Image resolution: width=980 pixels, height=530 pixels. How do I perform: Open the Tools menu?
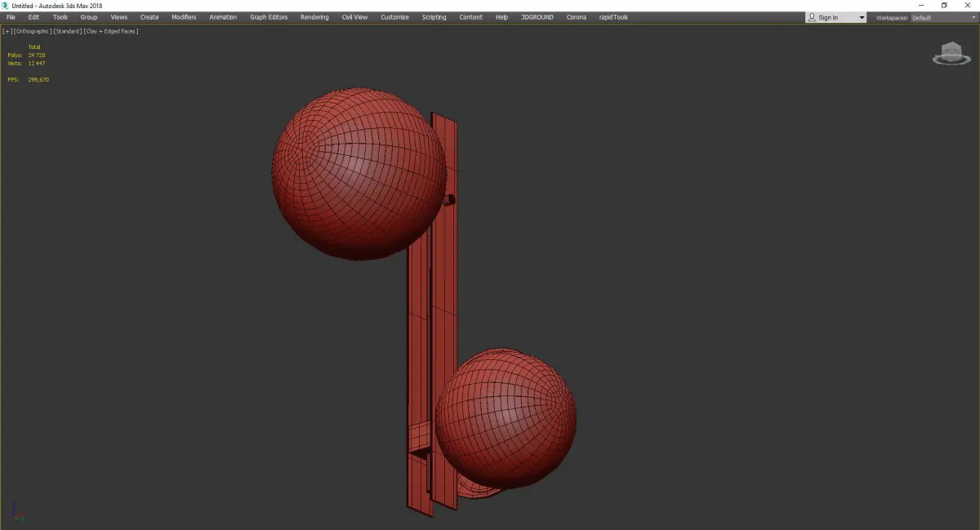pyautogui.click(x=60, y=17)
